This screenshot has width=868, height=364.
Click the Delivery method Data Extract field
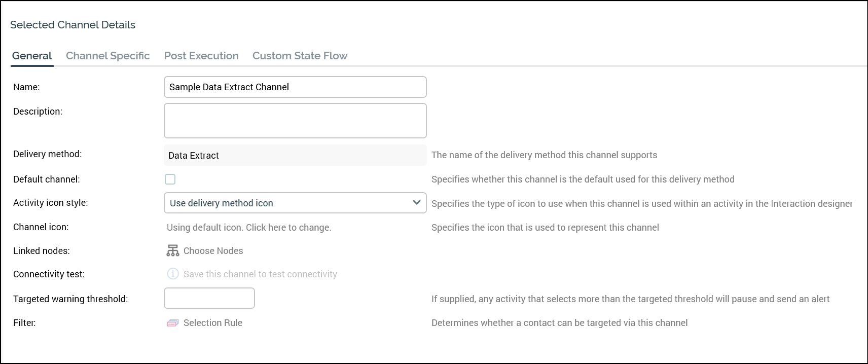point(295,156)
